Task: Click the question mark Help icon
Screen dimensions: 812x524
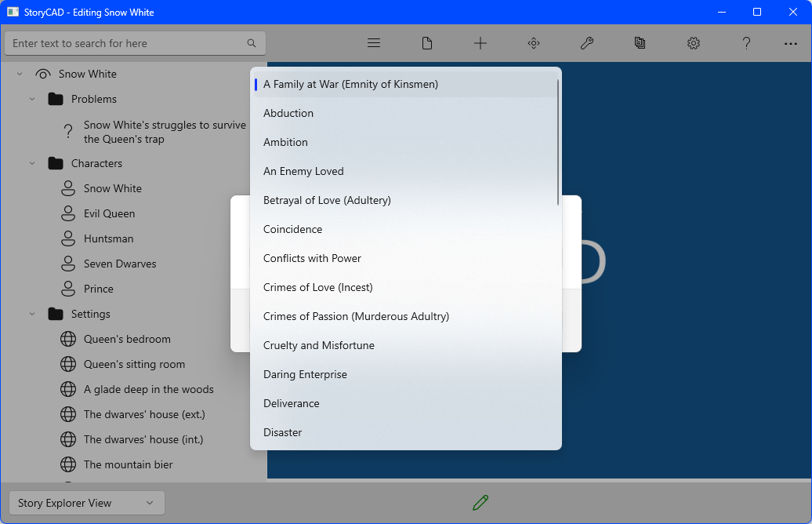Action: click(x=747, y=43)
